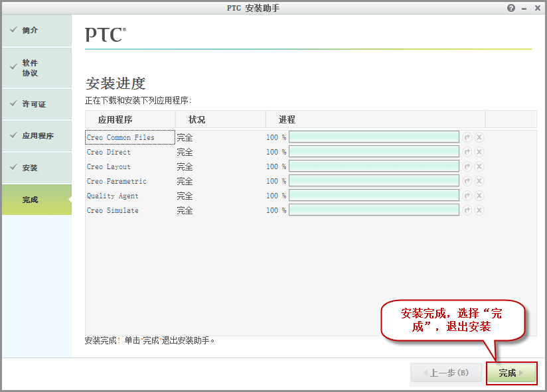Viewport: 547px width, 392px height.
Task: Click the 完全 status for Creo Simulate
Action: [185, 210]
